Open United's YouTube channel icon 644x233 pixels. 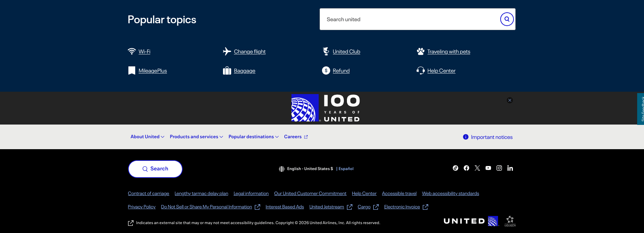[x=488, y=168]
